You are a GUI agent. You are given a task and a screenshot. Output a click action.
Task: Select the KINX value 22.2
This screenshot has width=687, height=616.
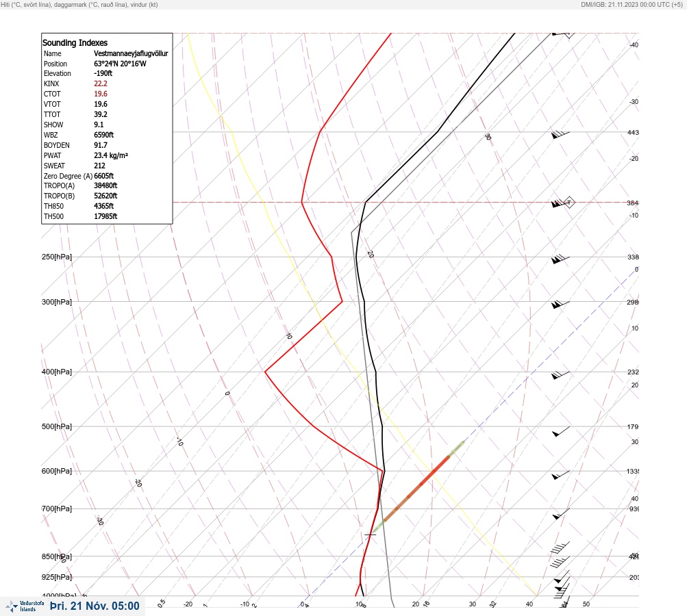click(101, 84)
